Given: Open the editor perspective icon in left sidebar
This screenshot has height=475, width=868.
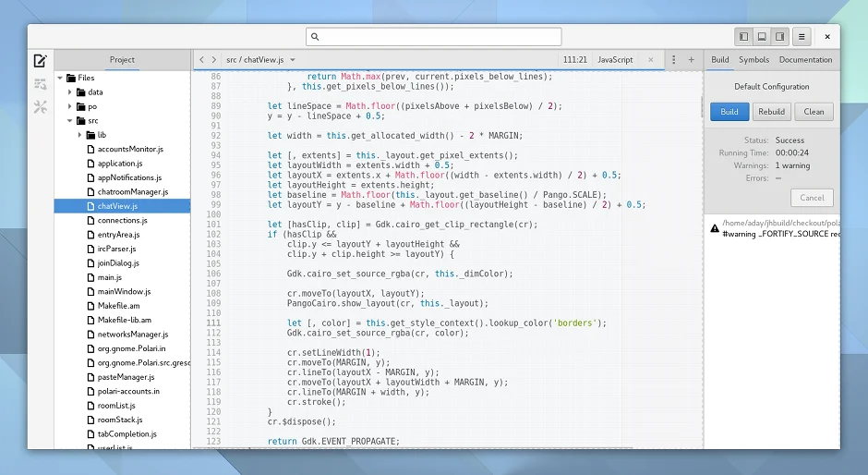Looking at the screenshot, I should (40, 61).
